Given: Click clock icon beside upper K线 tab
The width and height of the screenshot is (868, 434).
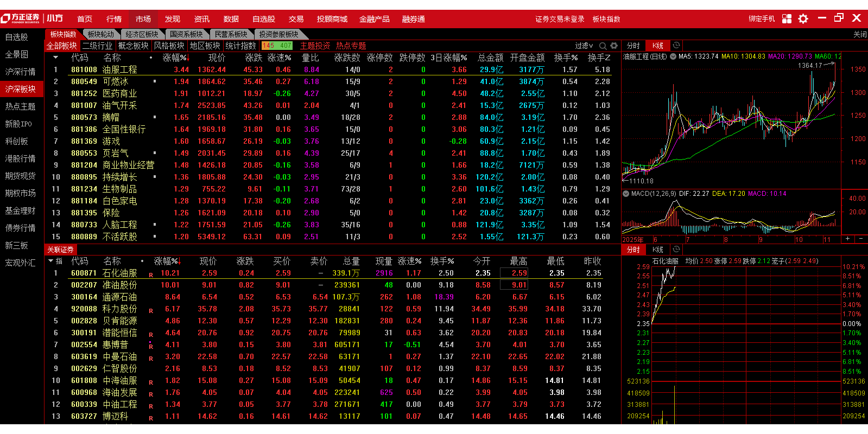Looking at the screenshot, I should click(x=676, y=46).
